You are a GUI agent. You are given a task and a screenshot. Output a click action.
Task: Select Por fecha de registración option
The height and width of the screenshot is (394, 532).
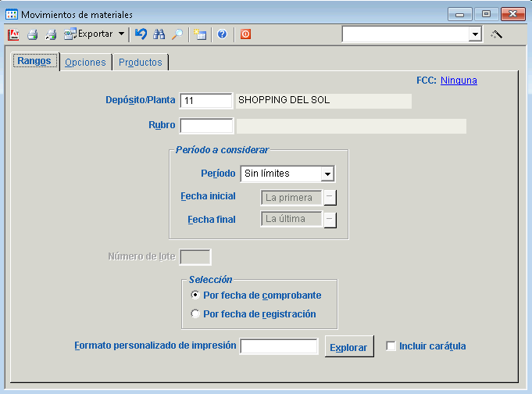[195, 314]
